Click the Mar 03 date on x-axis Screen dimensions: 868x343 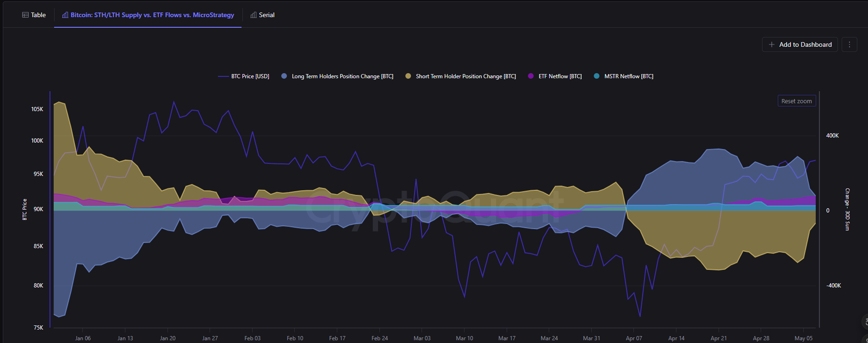click(x=422, y=338)
